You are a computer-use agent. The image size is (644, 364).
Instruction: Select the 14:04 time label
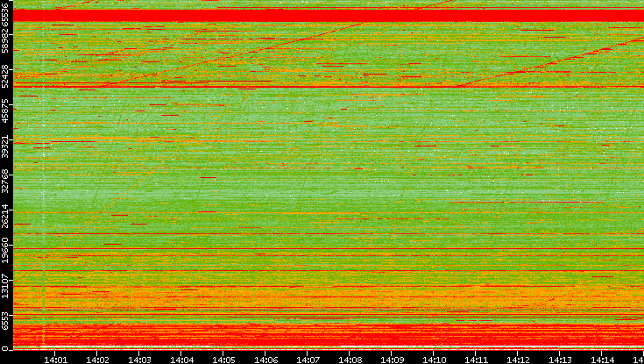pyautogui.click(x=181, y=360)
